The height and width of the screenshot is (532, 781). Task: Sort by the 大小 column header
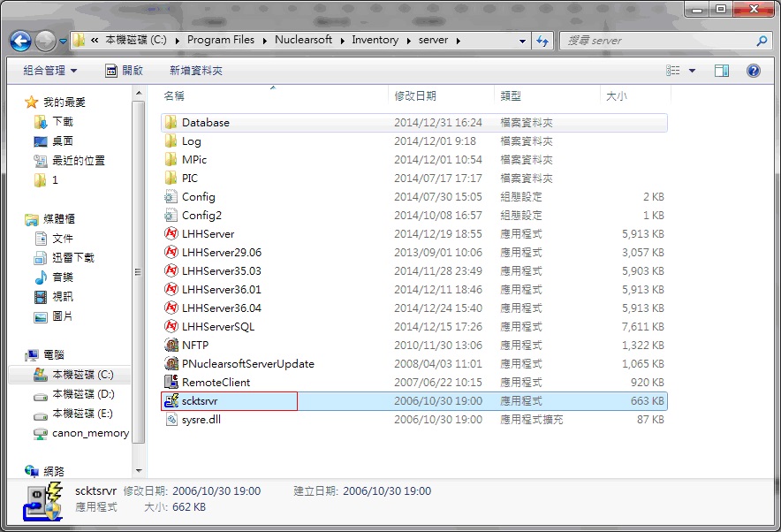coord(616,95)
